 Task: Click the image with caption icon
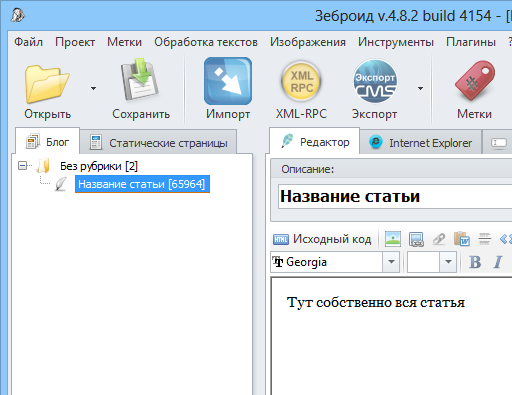[416, 239]
